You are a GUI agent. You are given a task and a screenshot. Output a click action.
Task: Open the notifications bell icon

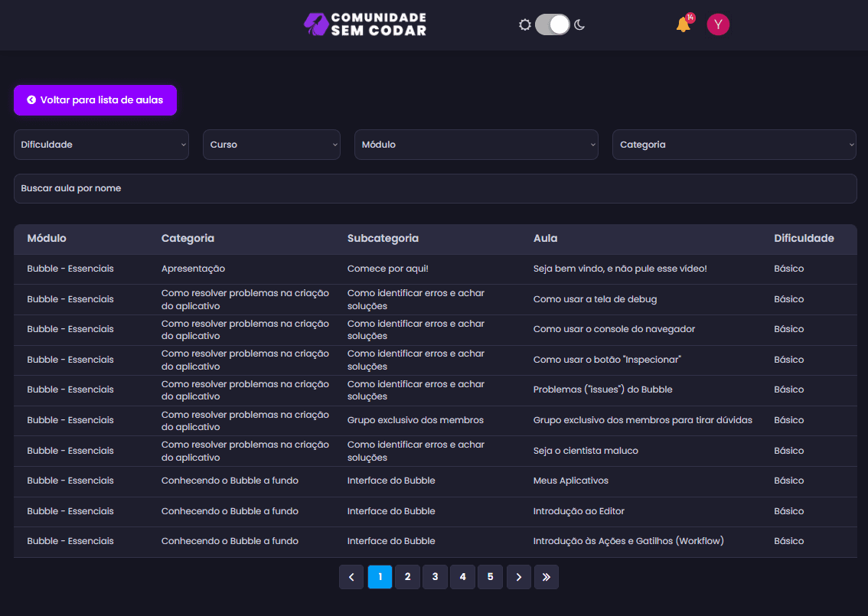pos(684,24)
